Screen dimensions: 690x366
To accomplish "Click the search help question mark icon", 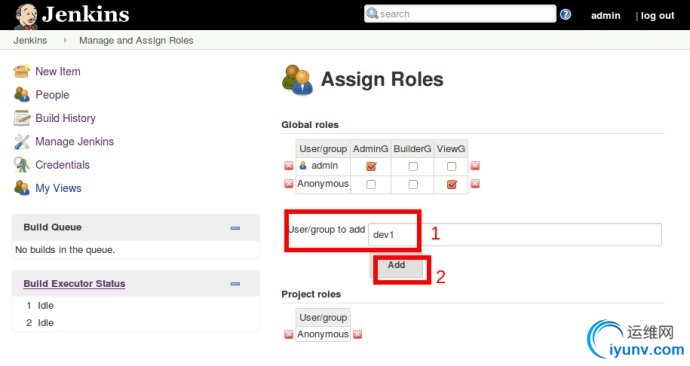I will click(x=565, y=15).
